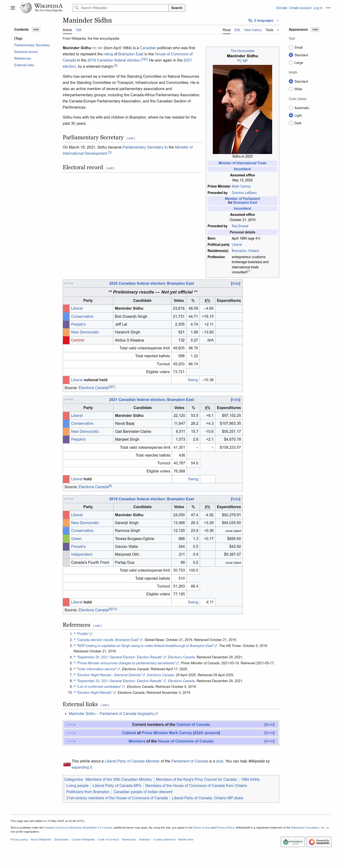Show the Cabinet of Canada navbox
Screen dimensions: 342x868
[269, 724]
